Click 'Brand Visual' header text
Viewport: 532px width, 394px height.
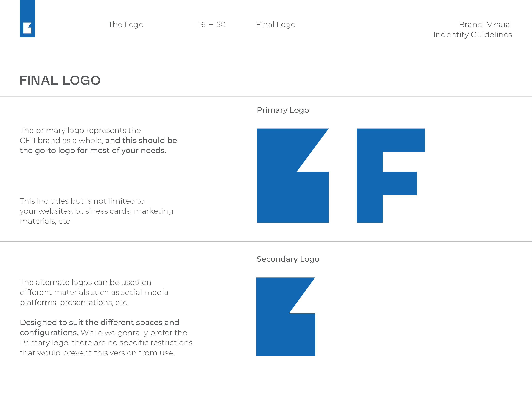tap(485, 24)
